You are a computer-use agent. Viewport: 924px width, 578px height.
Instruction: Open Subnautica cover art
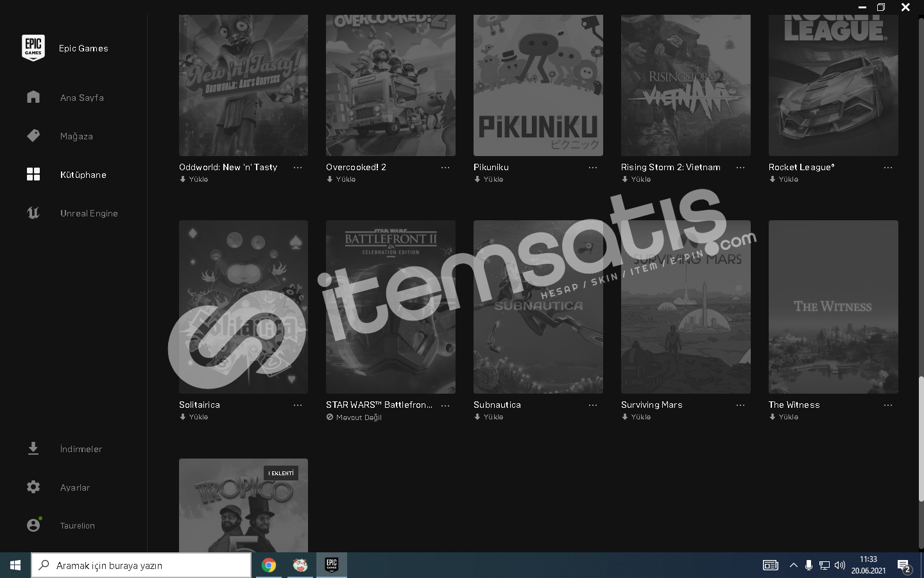coord(538,307)
